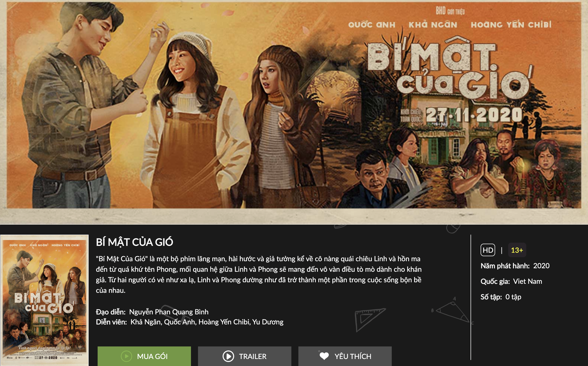
Task: Open the TRAILER button
Action: pos(244,356)
